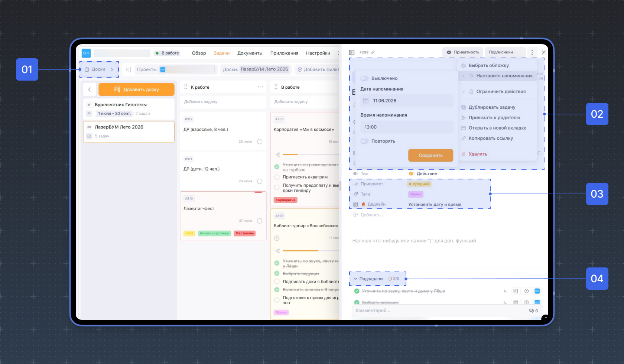Click the Приоритет bars icon
This screenshot has width=624, height=364.
tap(355, 184)
